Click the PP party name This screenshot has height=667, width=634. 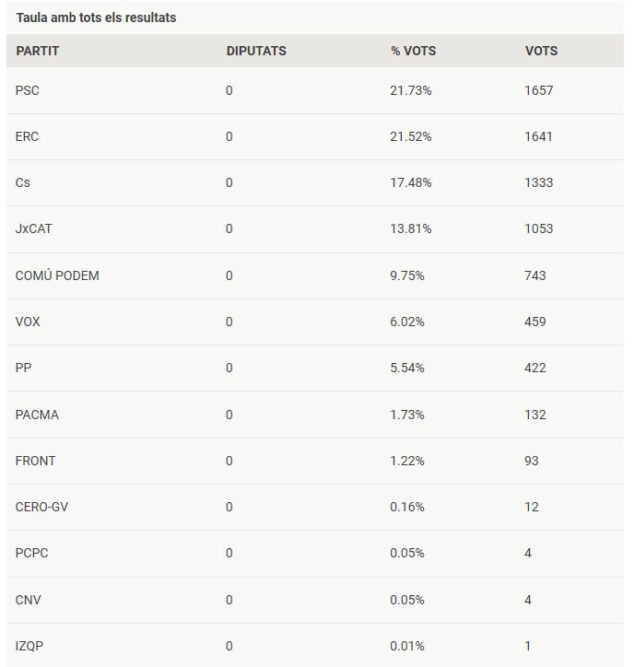pyautogui.click(x=23, y=368)
